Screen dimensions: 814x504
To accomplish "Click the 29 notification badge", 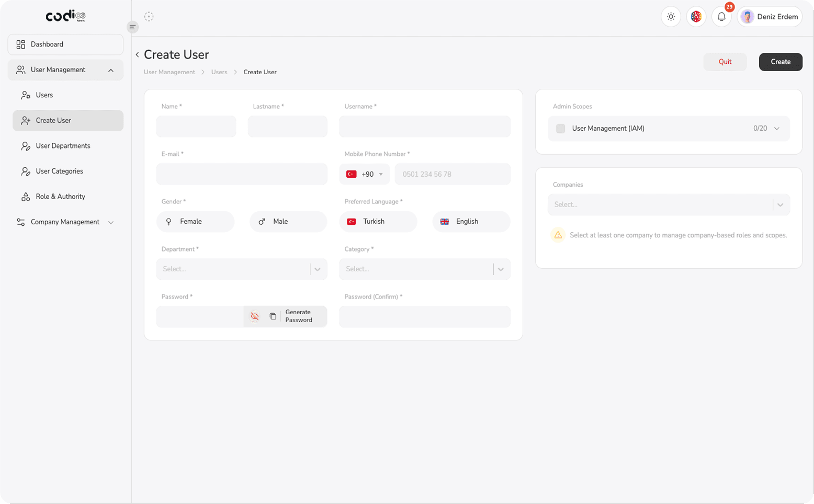I will coord(729,7).
